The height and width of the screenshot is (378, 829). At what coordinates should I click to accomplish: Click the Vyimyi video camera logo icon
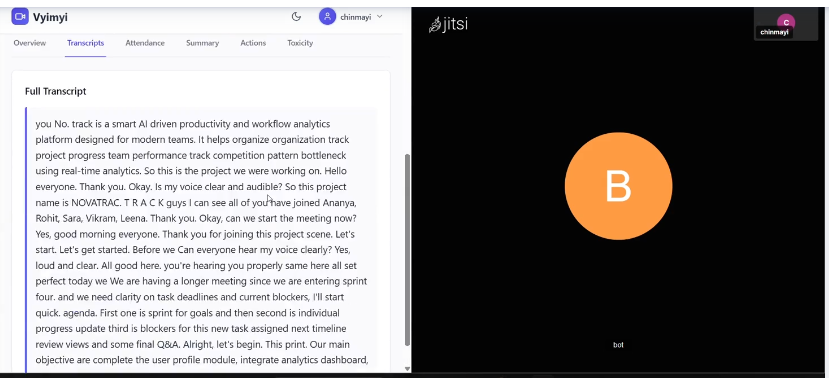(20, 16)
